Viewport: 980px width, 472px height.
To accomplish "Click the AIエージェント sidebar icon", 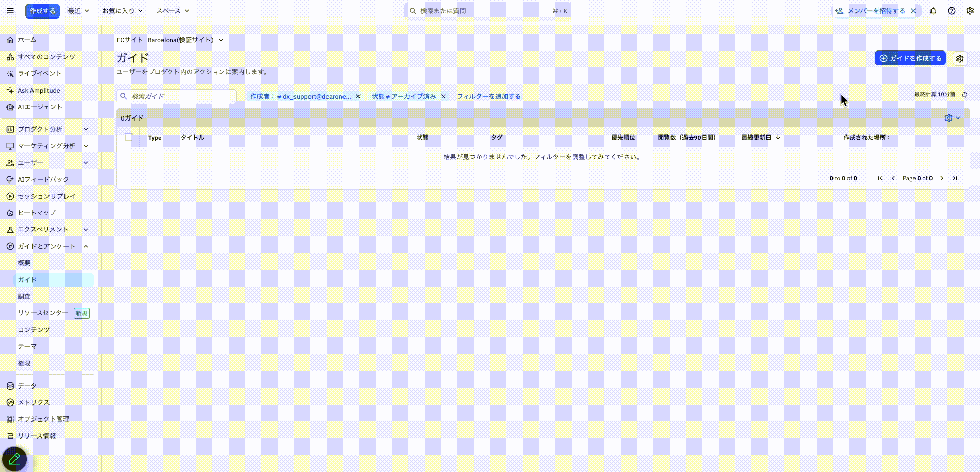I will (x=10, y=107).
